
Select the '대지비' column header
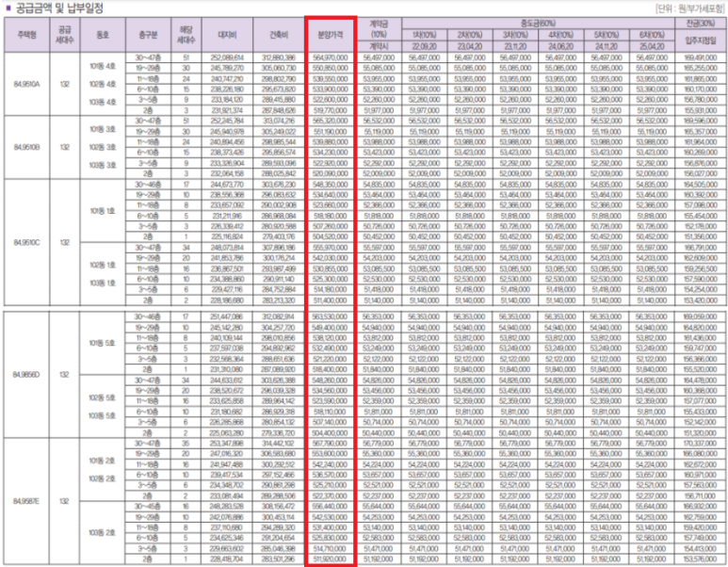pos(227,35)
